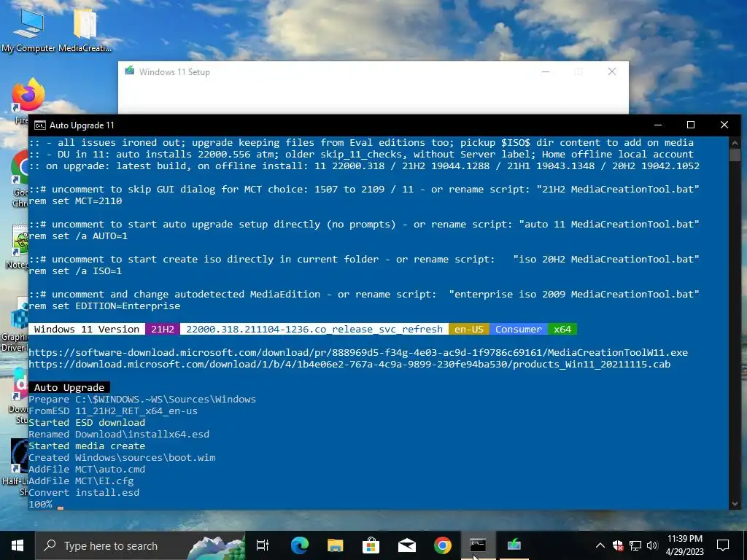
Task: Close the Windows 11 Setup window
Action: pos(612,71)
